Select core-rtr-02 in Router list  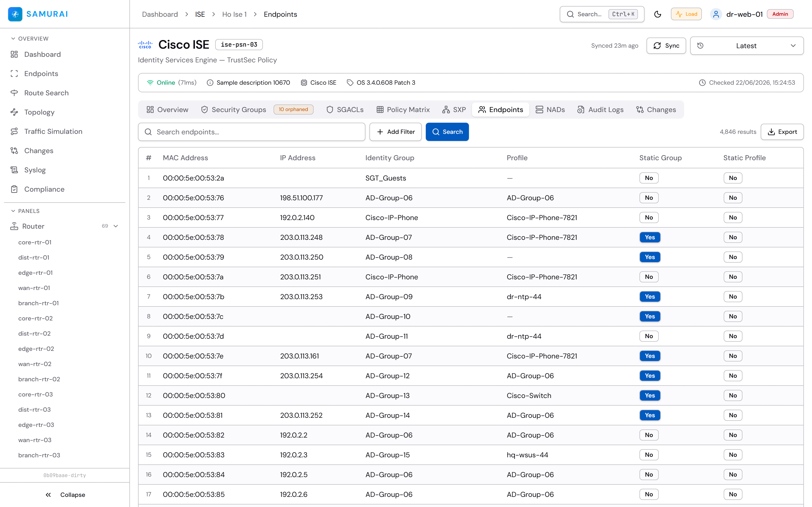(35, 318)
